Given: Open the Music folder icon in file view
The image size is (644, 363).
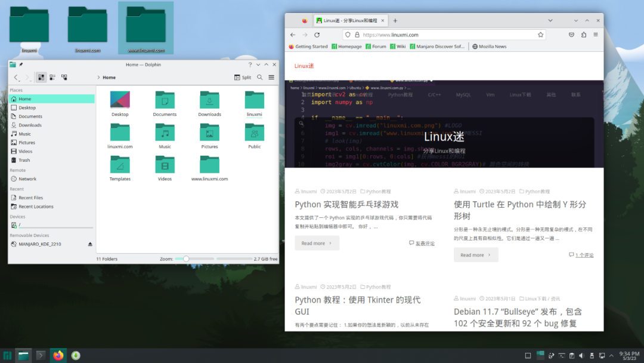Looking at the screenshot, I should pyautogui.click(x=165, y=136).
